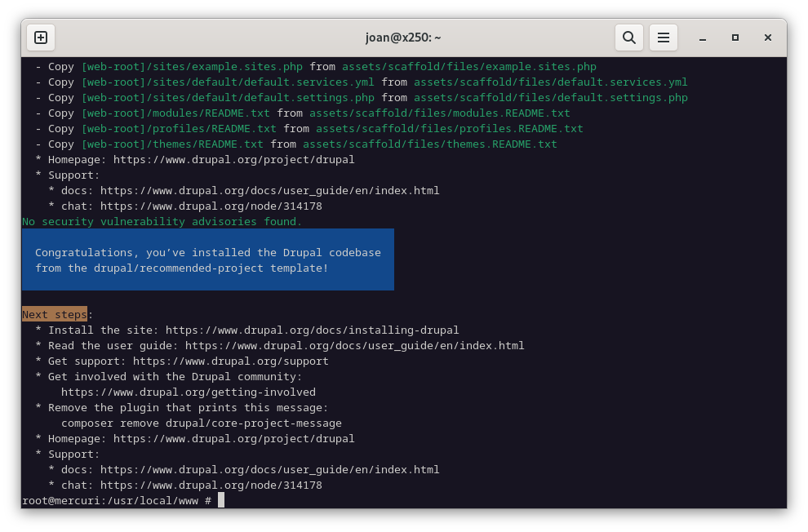The height and width of the screenshot is (532, 808).
Task: Open the 'Read the user guide' URL
Action: [354, 346]
